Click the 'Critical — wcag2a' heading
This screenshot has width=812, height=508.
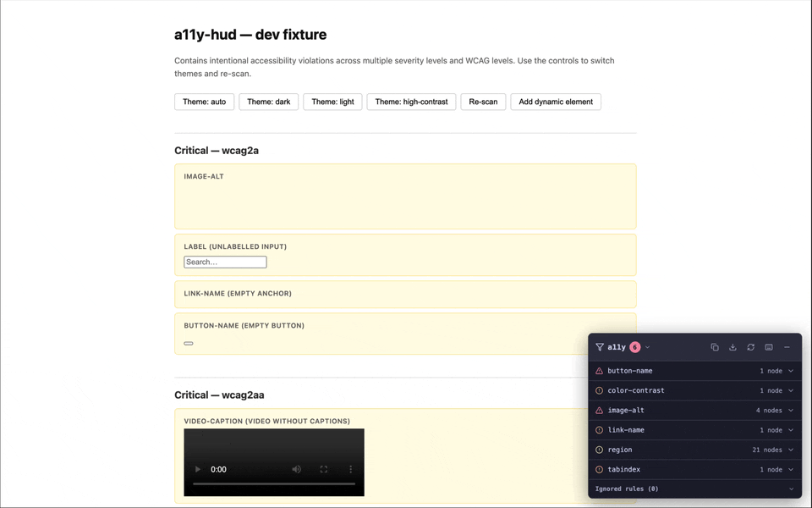coord(217,151)
